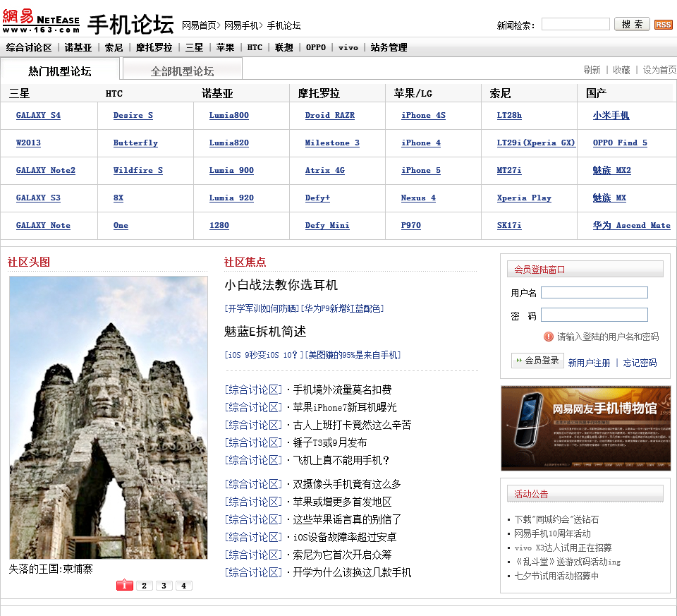Open the 华为P9新增红蓝配色 link
The image size is (677, 616).
pos(343,308)
